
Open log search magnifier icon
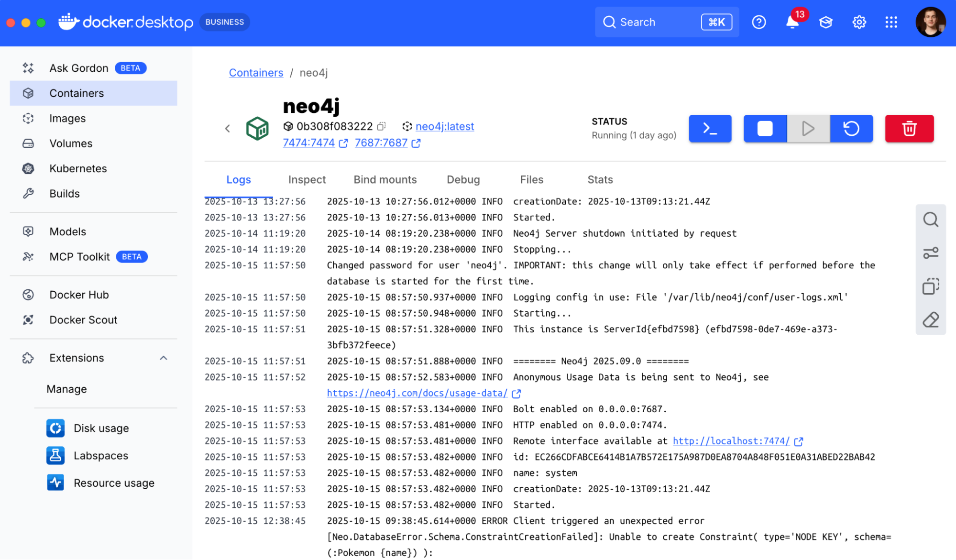pyautogui.click(x=930, y=220)
